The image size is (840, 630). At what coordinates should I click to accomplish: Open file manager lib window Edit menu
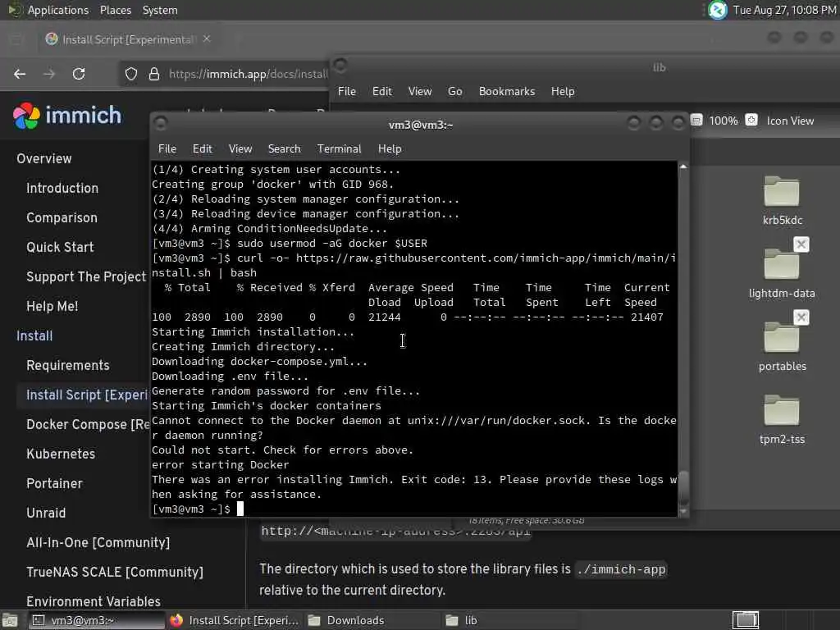[382, 92]
